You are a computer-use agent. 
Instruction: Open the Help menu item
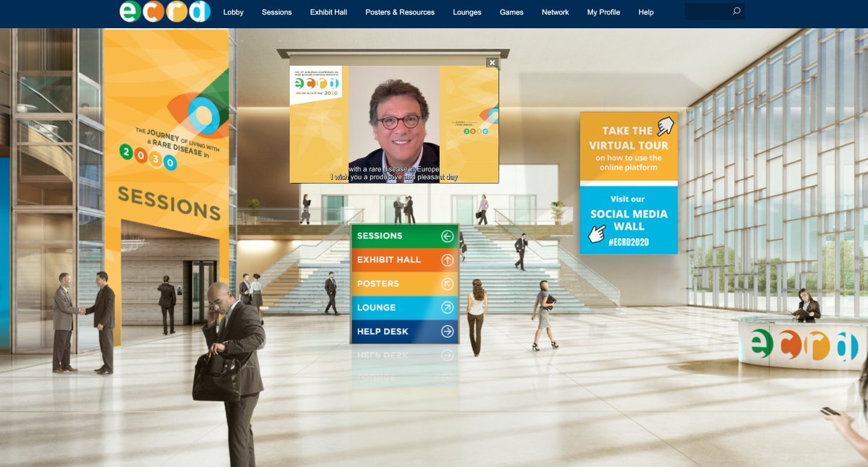click(x=646, y=12)
